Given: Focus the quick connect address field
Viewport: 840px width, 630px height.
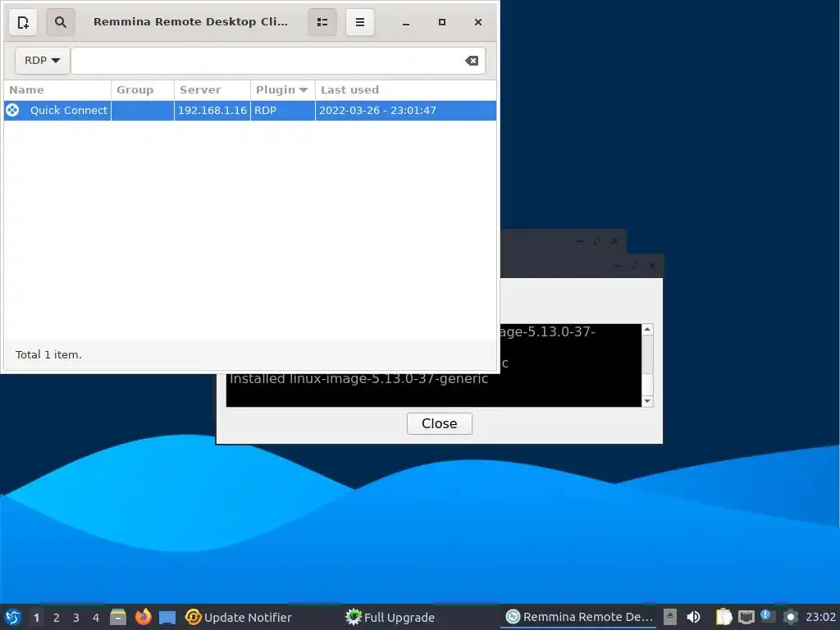Looking at the screenshot, I should [x=278, y=61].
